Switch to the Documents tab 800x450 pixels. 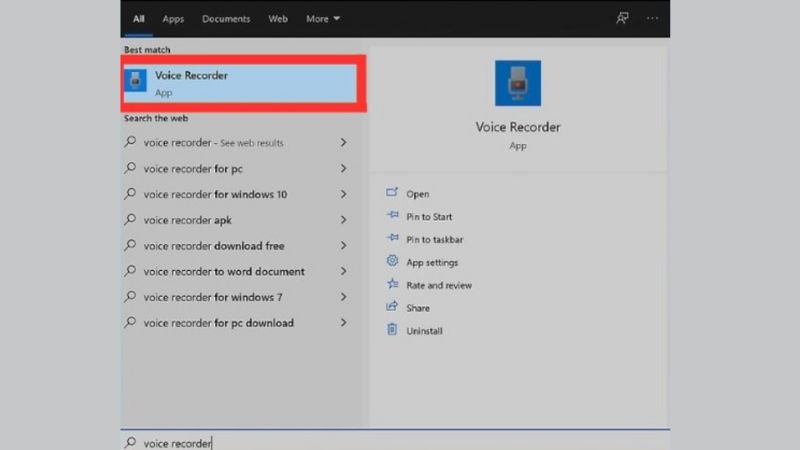226,19
